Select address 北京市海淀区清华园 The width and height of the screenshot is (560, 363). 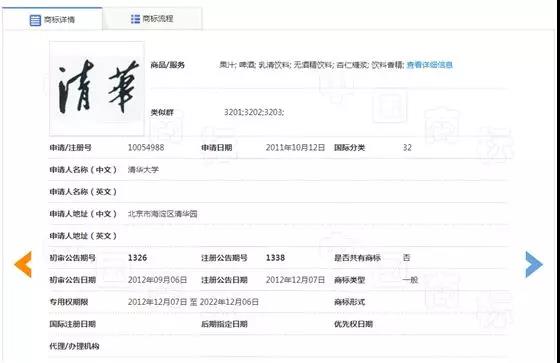click(162, 214)
